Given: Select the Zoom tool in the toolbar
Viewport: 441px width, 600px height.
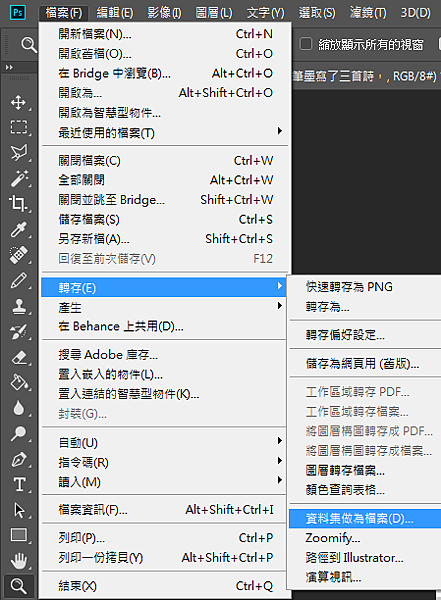Looking at the screenshot, I should (x=18, y=586).
